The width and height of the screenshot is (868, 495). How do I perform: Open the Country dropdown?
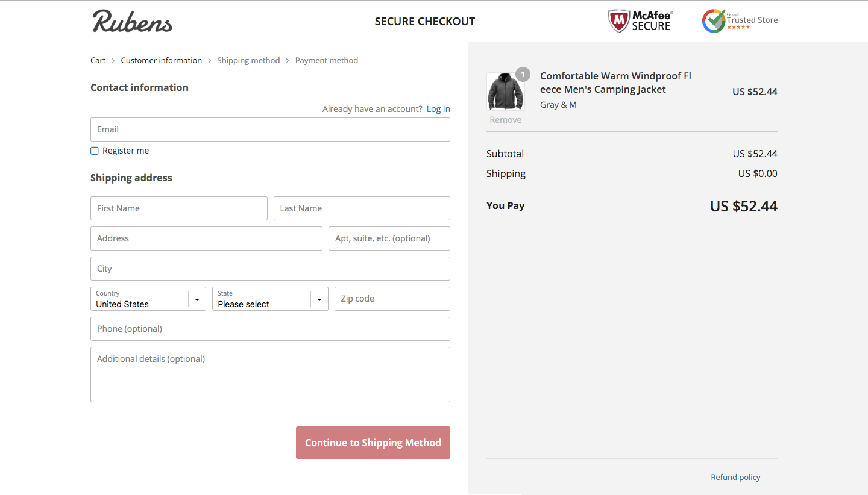(x=148, y=299)
